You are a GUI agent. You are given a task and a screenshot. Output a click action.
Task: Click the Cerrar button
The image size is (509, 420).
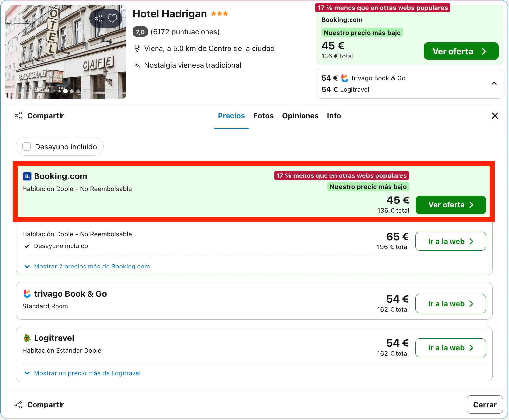point(485,405)
